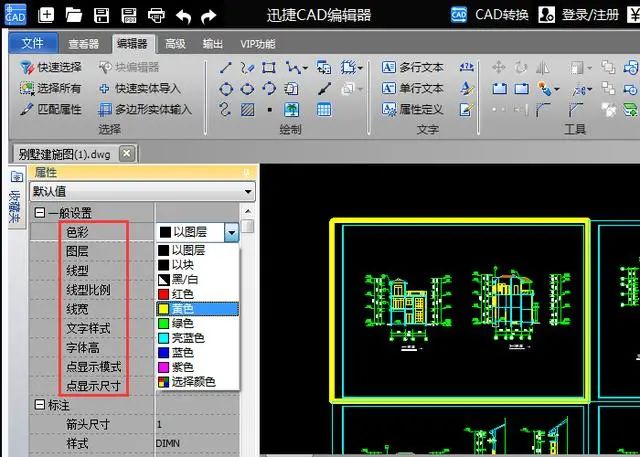Choose 以图层 option in color list

[198, 250]
